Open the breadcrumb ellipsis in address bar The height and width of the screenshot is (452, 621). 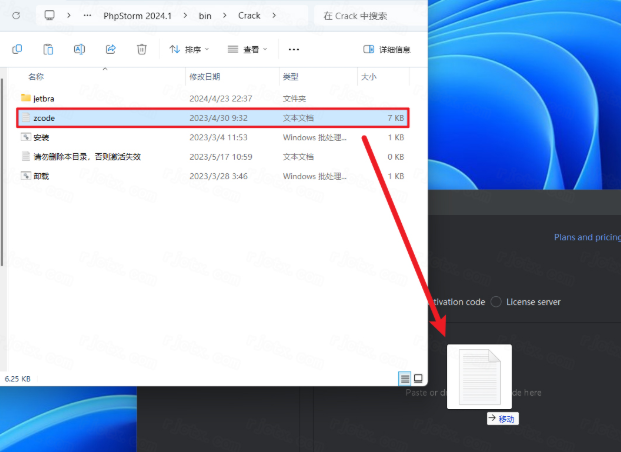point(87,15)
